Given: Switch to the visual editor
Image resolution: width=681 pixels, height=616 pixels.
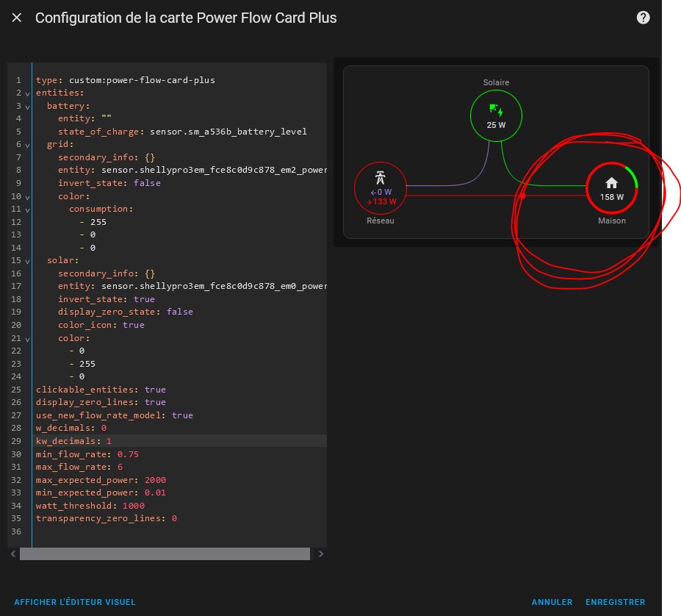Looking at the screenshot, I should (75, 602).
